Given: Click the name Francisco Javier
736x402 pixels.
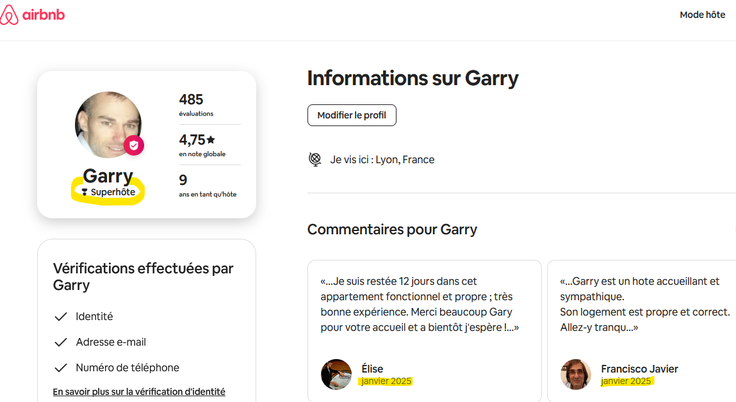Looking at the screenshot, I should (639, 369).
